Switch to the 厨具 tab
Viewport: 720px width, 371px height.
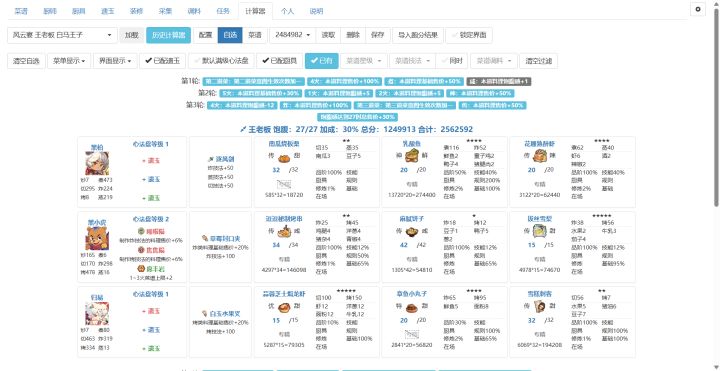click(79, 11)
